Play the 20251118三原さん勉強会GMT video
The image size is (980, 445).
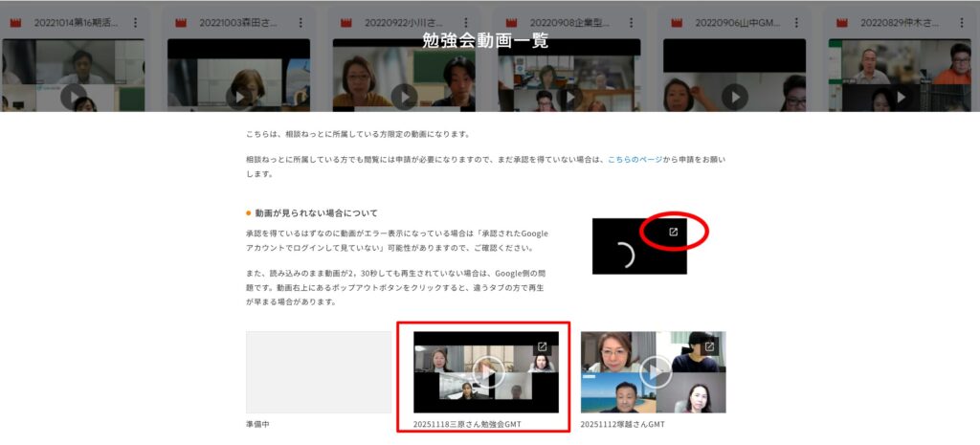click(x=487, y=371)
